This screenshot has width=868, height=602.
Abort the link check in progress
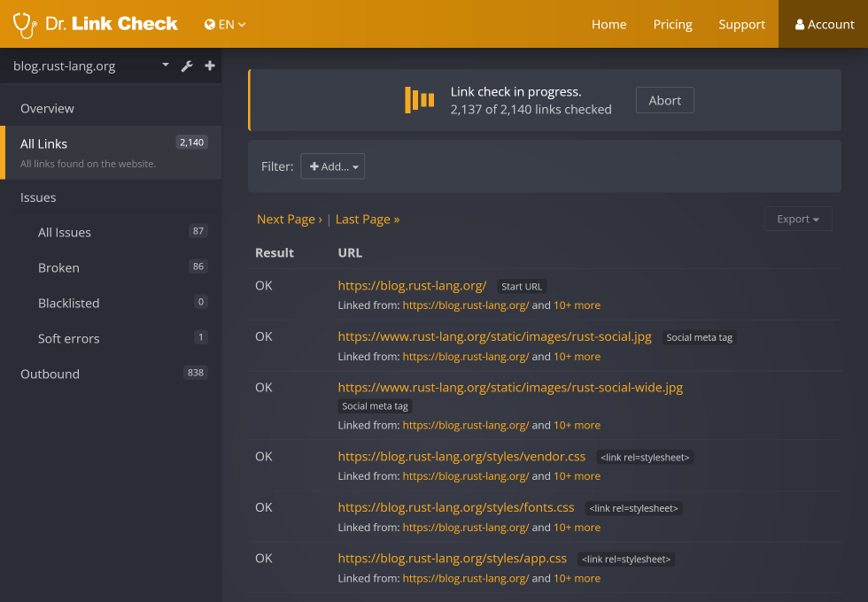[664, 100]
